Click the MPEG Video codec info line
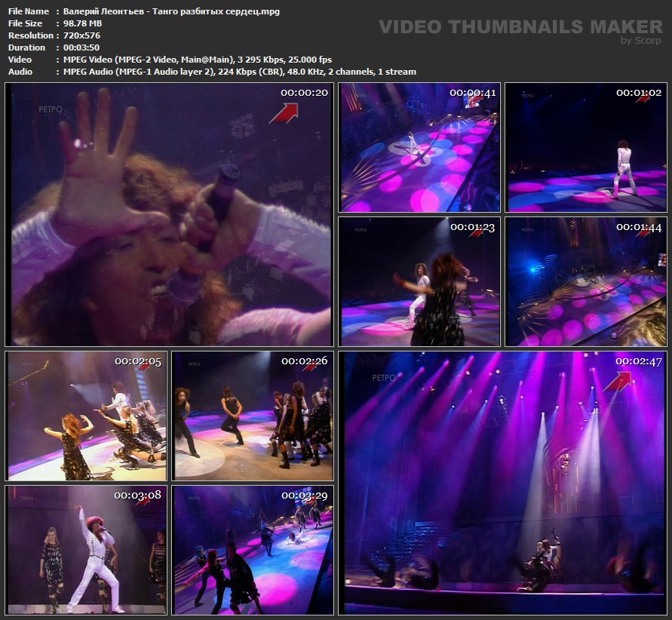The image size is (672, 620). pos(198,60)
